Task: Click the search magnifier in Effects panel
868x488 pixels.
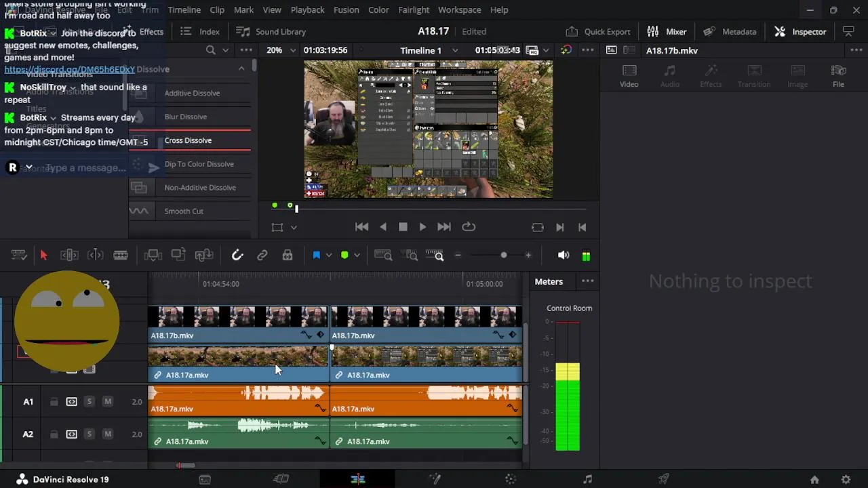Action: coord(211,50)
